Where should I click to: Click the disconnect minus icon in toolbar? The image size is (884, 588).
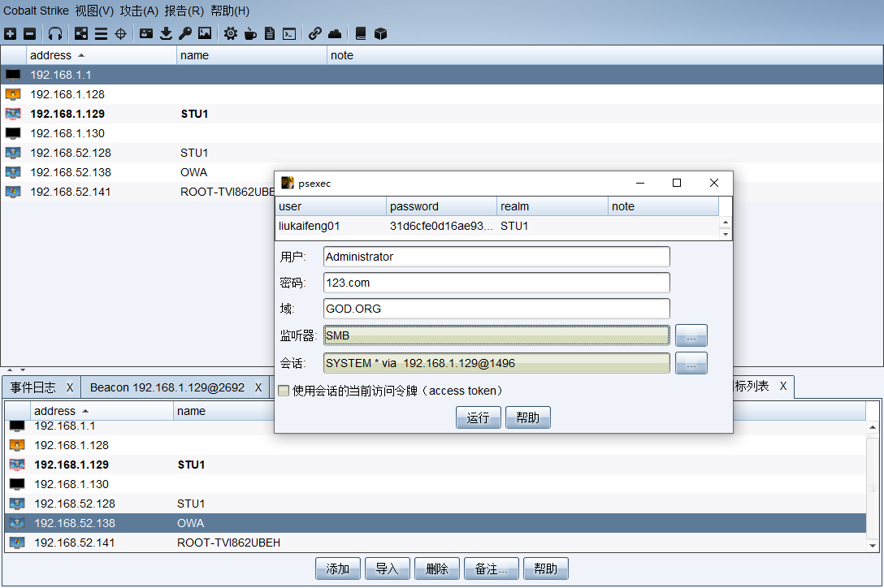(x=30, y=34)
